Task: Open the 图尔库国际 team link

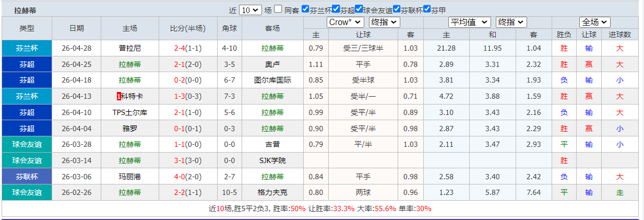Action: tap(272, 80)
